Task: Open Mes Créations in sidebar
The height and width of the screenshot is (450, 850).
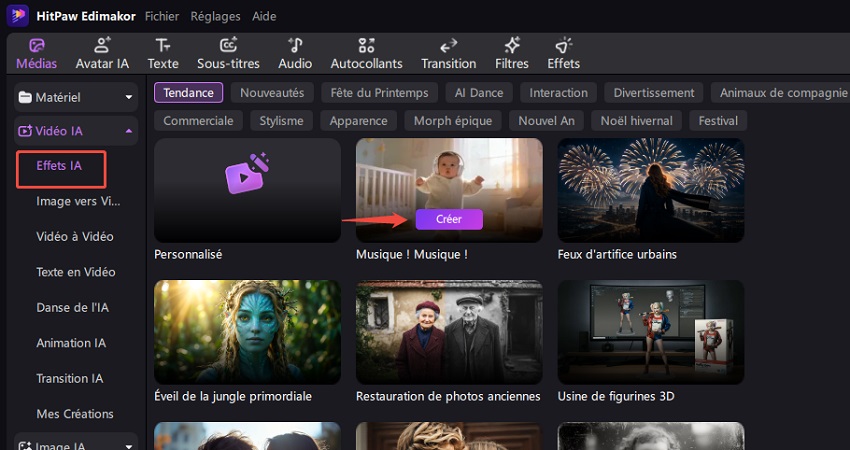Action: pyautogui.click(x=75, y=414)
